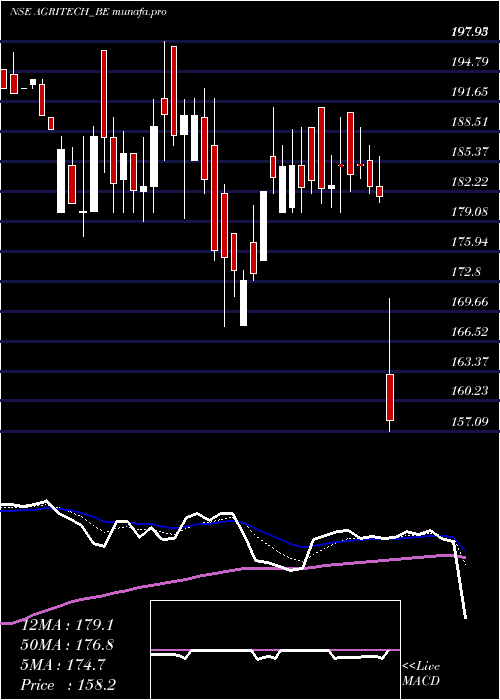
Task: Click the latest red gap-down candle body
Action: (x=390, y=397)
